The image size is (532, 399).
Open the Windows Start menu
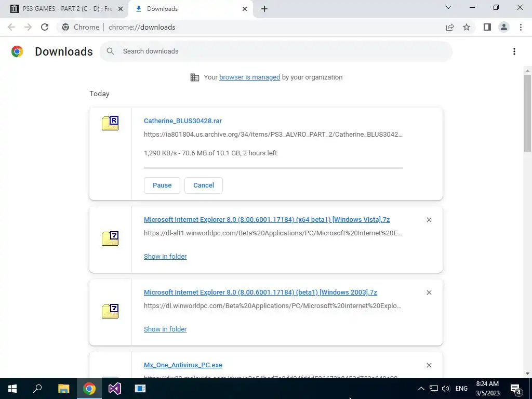pyautogui.click(x=12, y=389)
